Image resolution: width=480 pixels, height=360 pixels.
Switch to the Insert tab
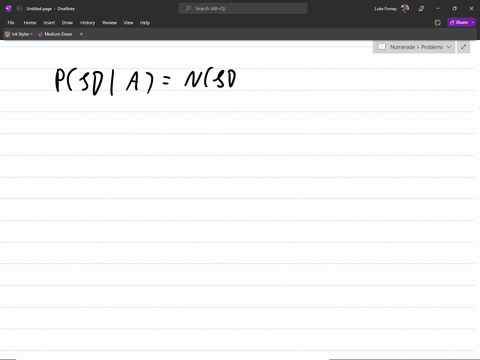pyautogui.click(x=49, y=23)
